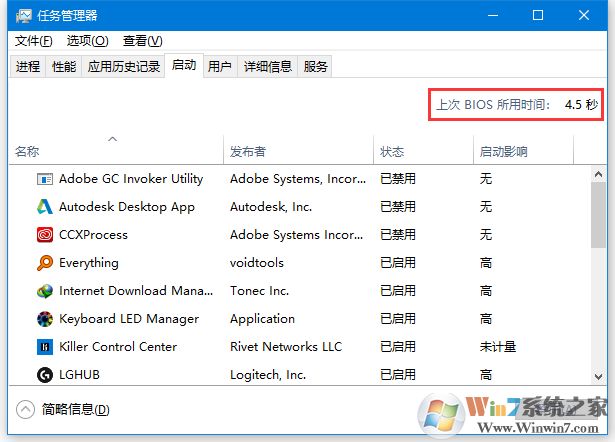Click publisher Application in Keyboard LED row
This screenshot has height=442, width=615.
click(262, 319)
